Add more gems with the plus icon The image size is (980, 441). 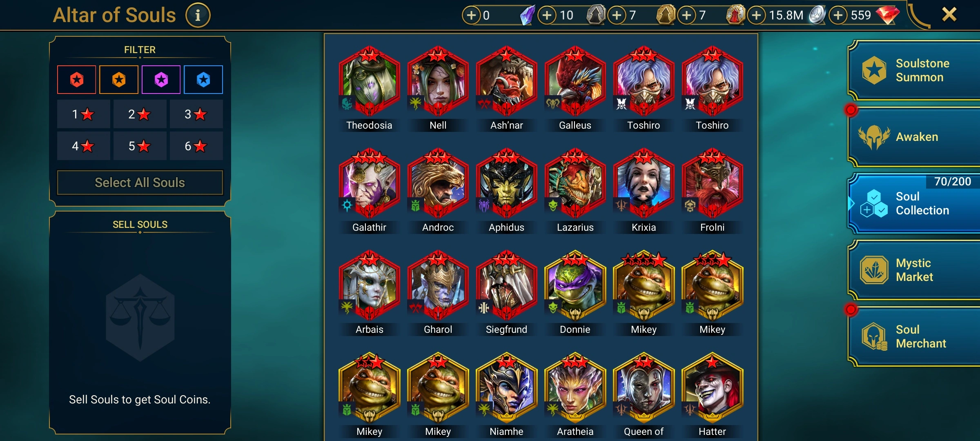(838, 16)
